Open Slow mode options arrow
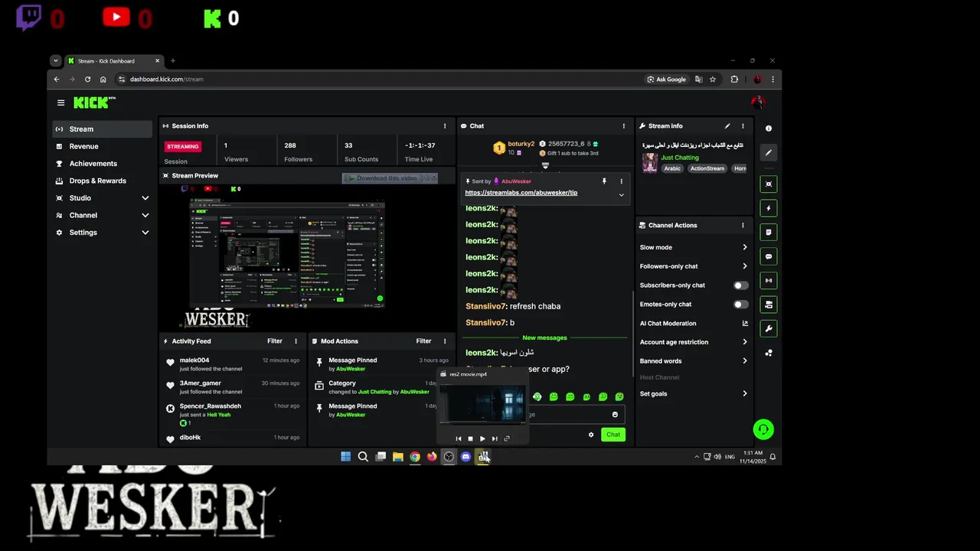This screenshot has width=980, height=551. (x=744, y=247)
